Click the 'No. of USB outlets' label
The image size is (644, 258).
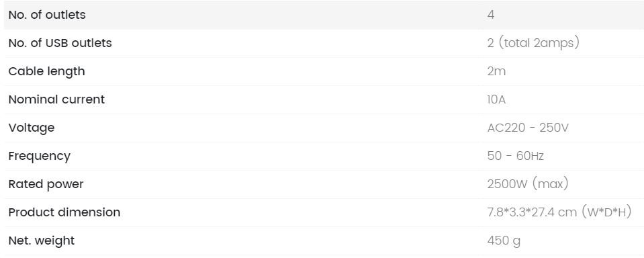[60, 43]
